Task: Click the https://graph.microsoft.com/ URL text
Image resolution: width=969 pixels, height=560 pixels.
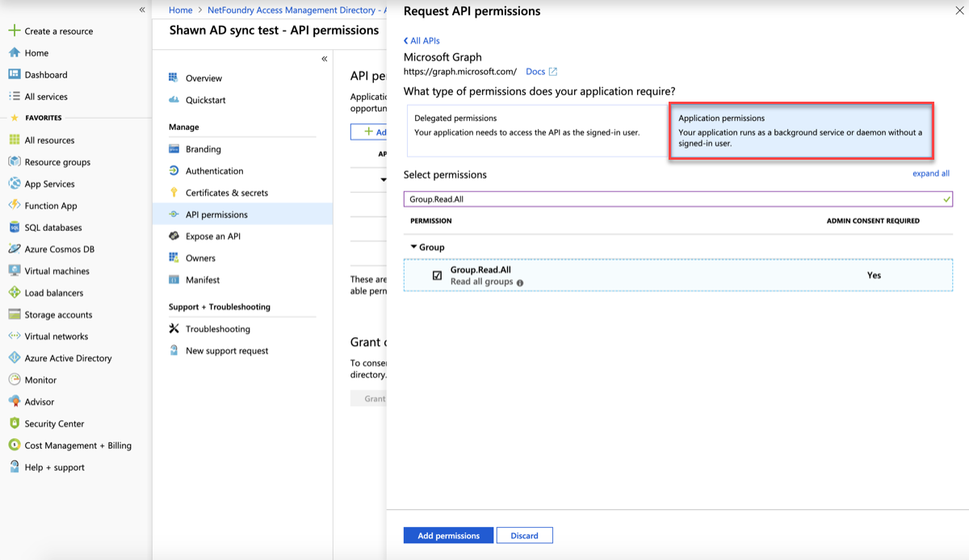Action: coord(460,72)
